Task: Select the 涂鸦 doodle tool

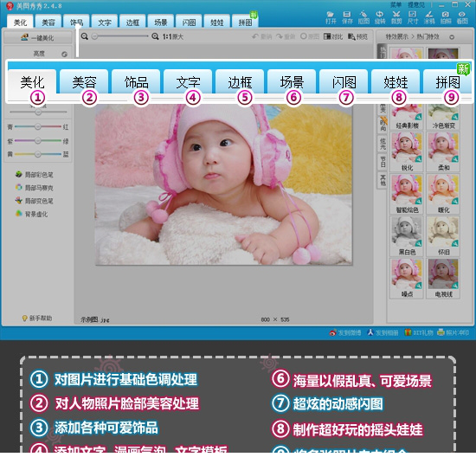Action: 429,17
